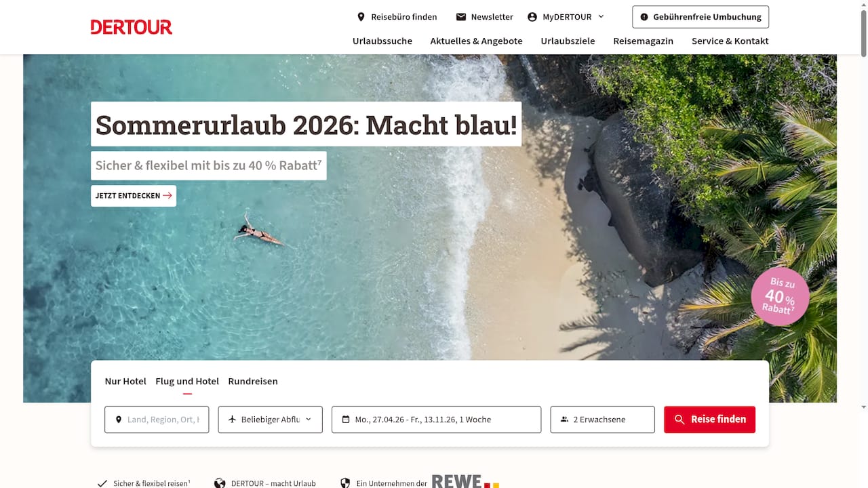Open the 2 Erwachsene travelers selector
This screenshot has height=488, width=868.
click(602, 420)
